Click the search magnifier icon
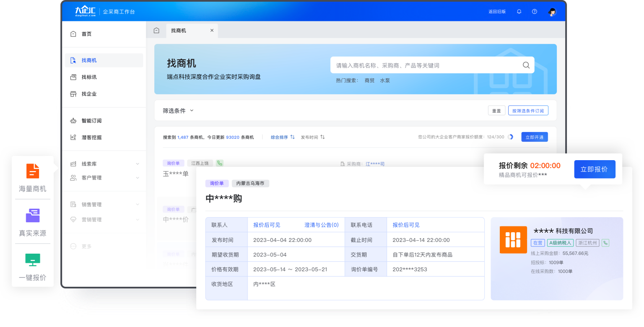Screen dimensions: 644x327 526,65
